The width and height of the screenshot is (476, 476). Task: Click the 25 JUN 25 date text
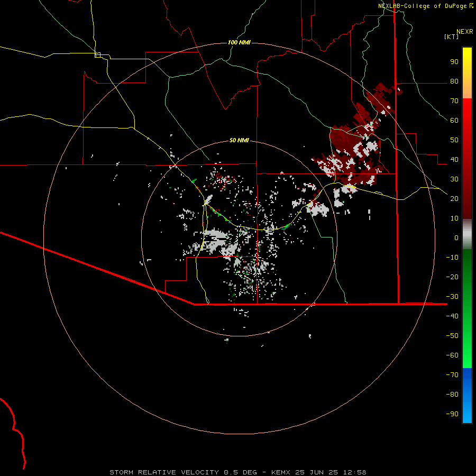tap(316, 472)
